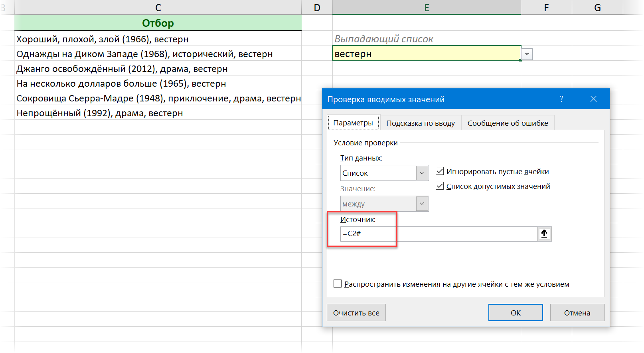Screen dimensions: 644x353
Task: Select the column C header
Action: coord(158,8)
